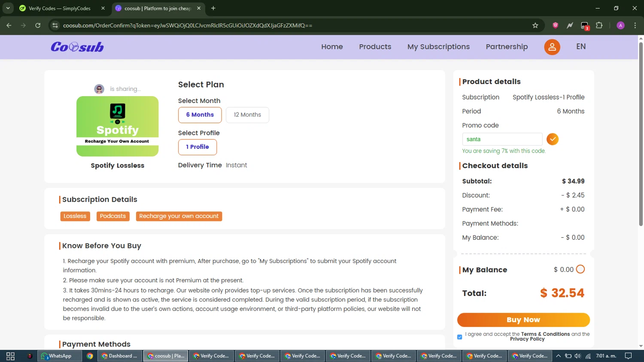The image size is (644, 362).
Task: Close the coosub tab
Action: tap(199, 8)
